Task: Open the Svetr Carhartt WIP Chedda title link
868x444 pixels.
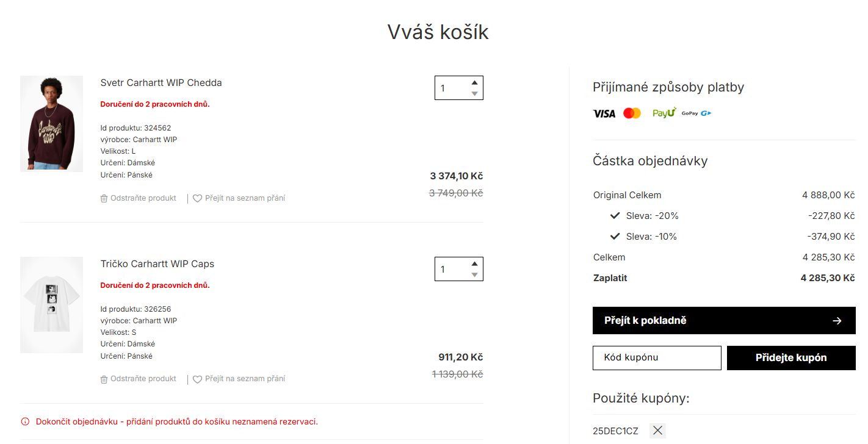Action: [x=161, y=83]
